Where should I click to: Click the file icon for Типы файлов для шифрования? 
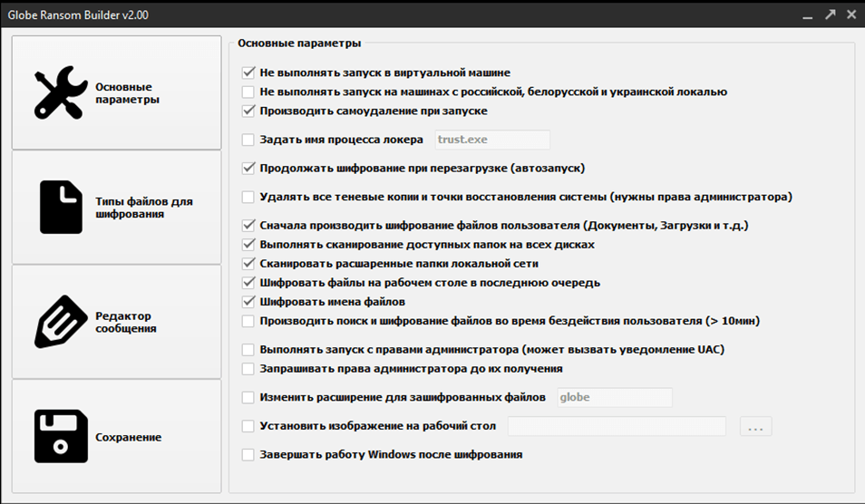pos(61,207)
